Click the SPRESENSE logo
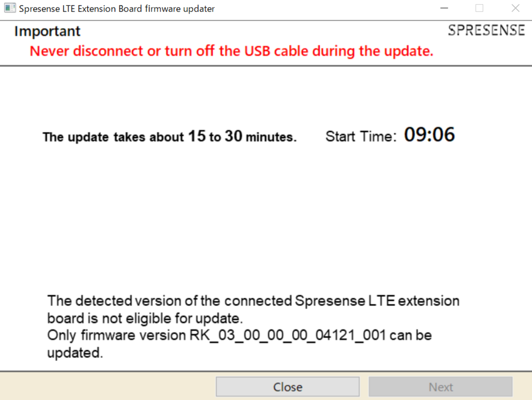Screen dimensions: 532x400 pyautogui.click(x=486, y=31)
